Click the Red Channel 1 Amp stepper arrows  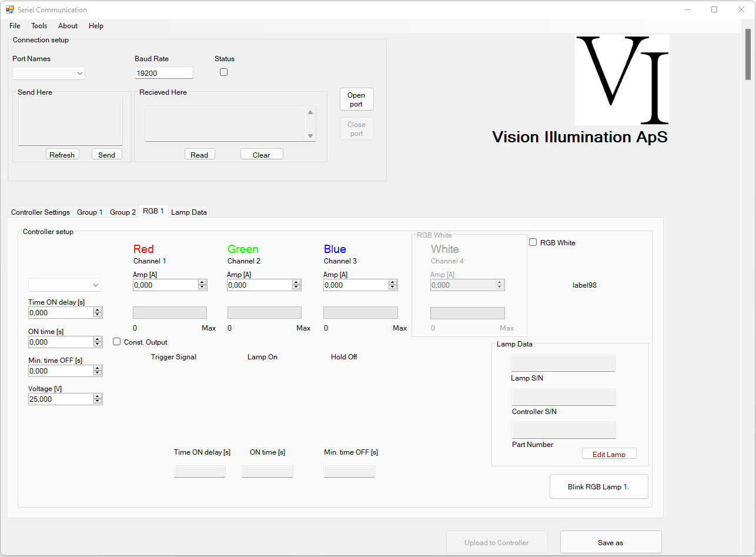point(202,285)
